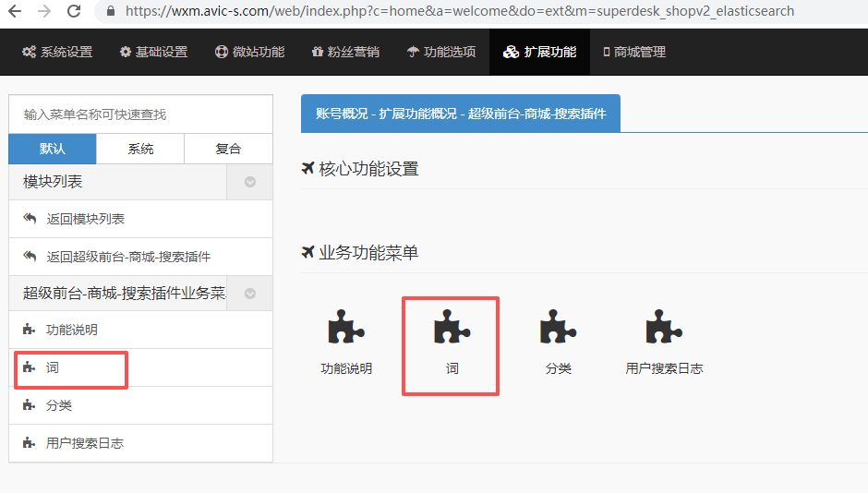Collapse the 模块列表 section chevron

(x=249, y=182)
